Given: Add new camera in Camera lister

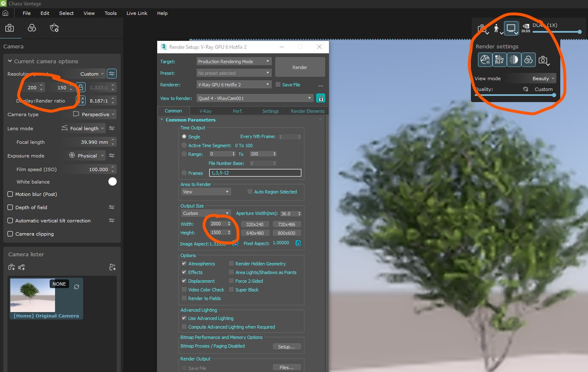Looking at the screenshot, I should (12, 267).
